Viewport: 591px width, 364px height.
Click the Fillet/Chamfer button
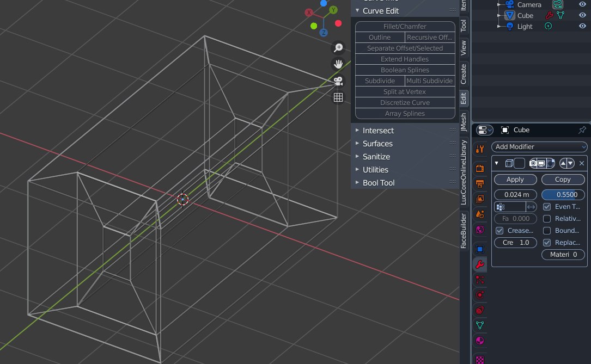[x=405, y=26]
